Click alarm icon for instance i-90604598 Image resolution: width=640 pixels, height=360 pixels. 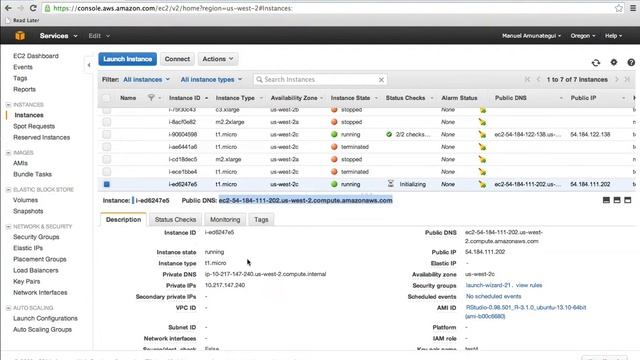pos(482,134)
